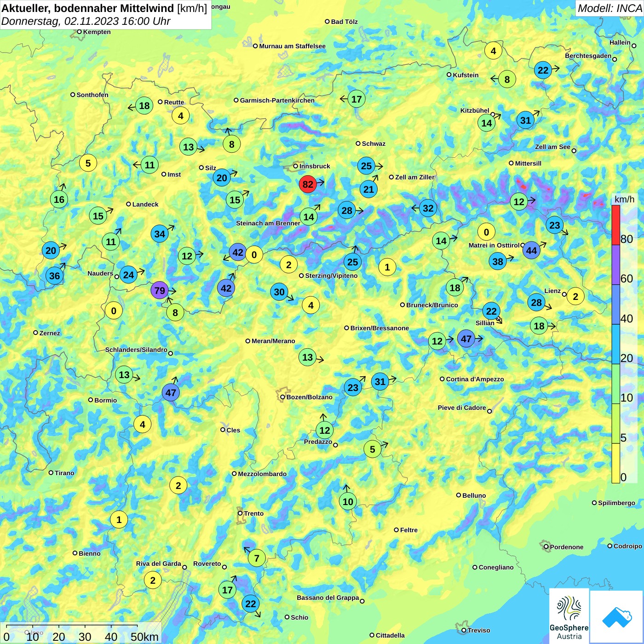Click the Trento city label
644x644 pixels.
point(254,513)
